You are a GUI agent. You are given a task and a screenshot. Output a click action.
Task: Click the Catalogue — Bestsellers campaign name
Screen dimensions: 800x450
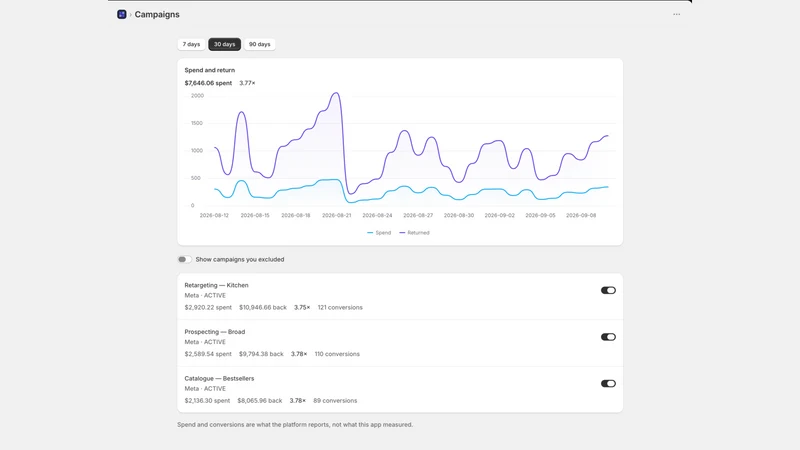[219, 379]
